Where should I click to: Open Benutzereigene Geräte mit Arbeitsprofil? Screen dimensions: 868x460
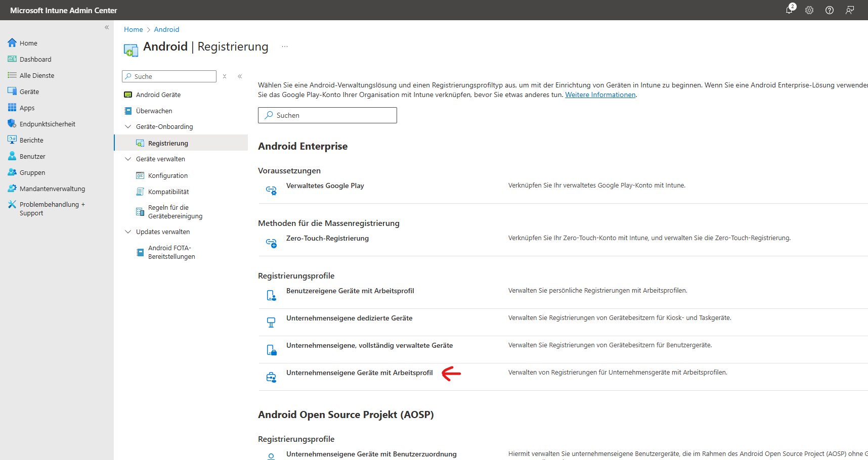(x=350, y=291)
